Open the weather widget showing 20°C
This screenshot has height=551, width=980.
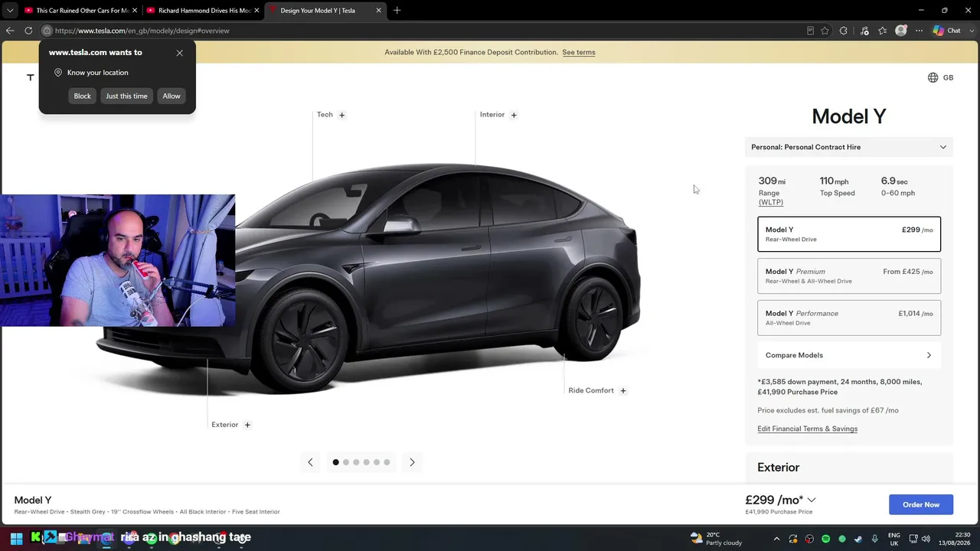(716, 538)
